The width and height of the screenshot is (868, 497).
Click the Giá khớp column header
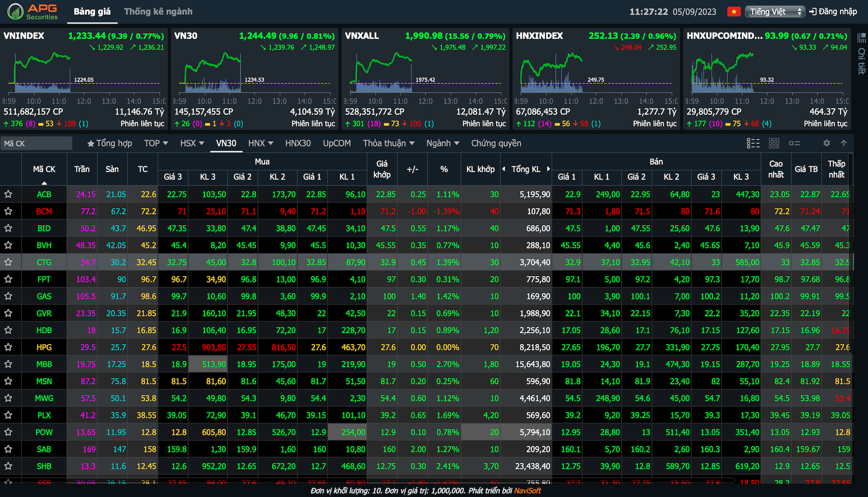[382, 169]
